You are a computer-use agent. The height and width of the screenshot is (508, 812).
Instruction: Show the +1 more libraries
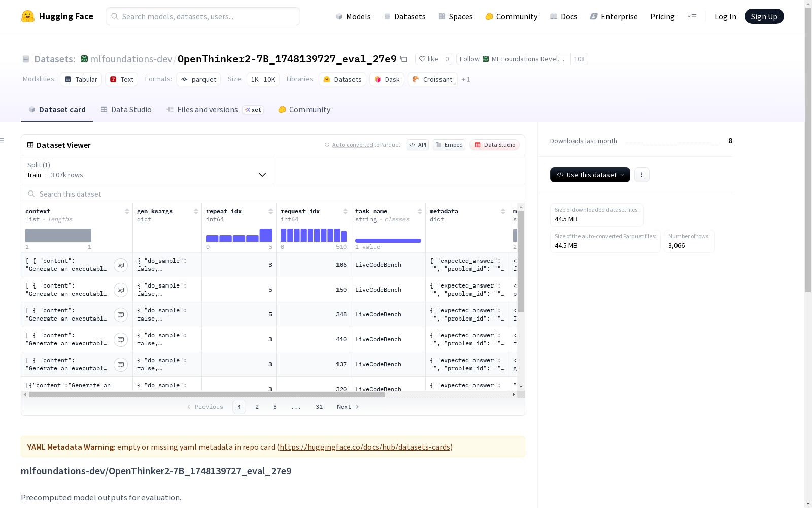(x=466, y=80)
